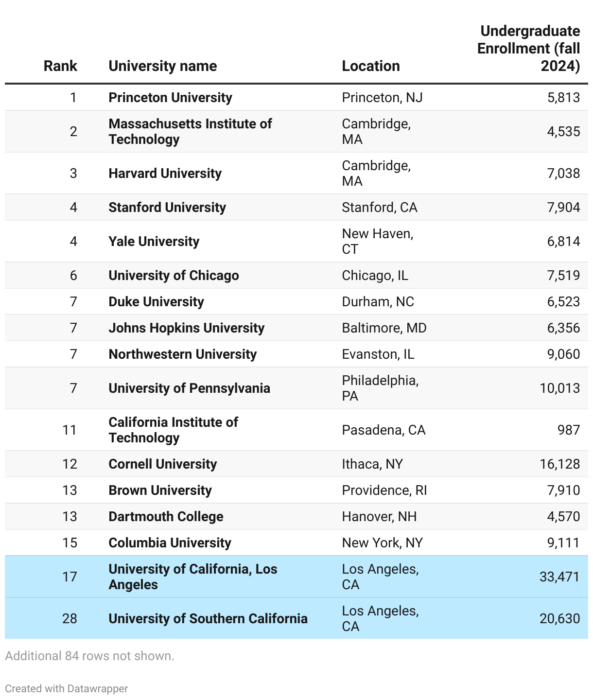Open the Created with Datawrapper credit
Viewport: 593px width, 700px height.
pyautogui.click(x=67, y=689)
